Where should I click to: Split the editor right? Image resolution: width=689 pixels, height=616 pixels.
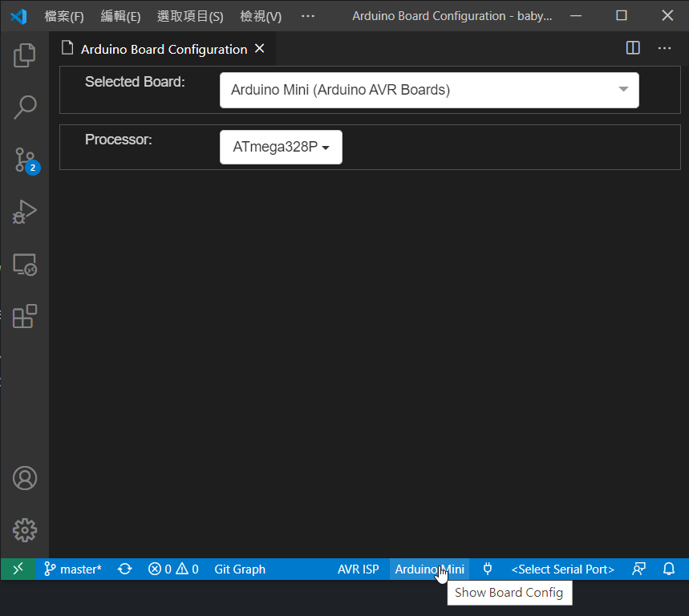633,48
